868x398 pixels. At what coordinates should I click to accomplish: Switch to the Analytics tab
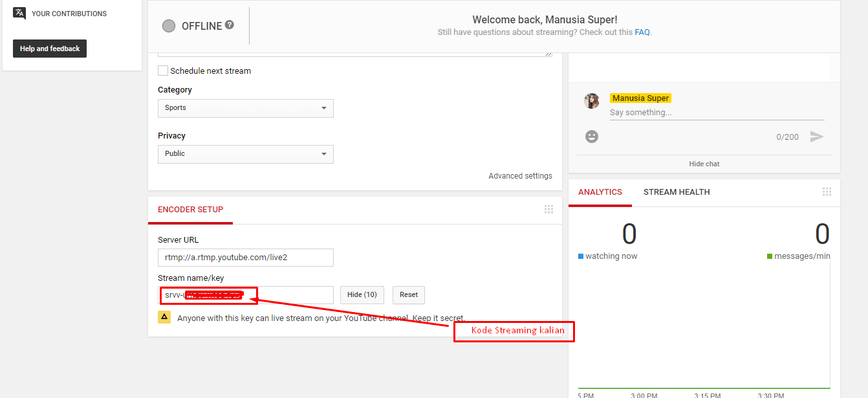coord(600,192)
